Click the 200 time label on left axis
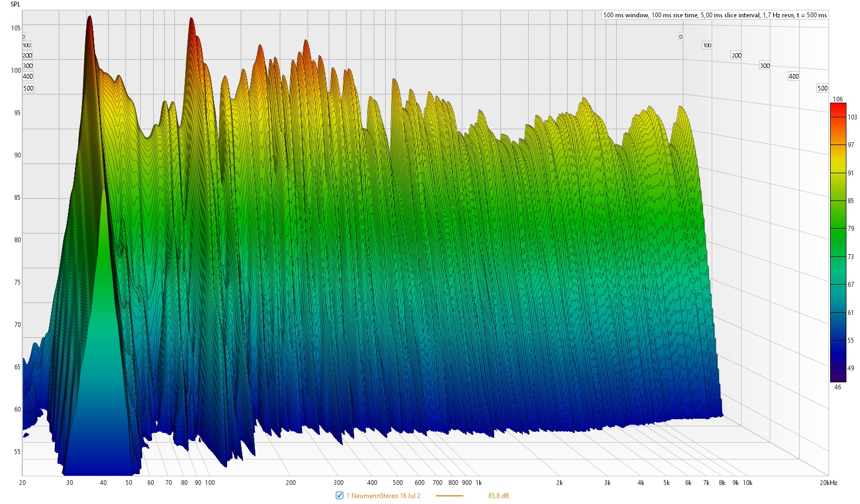This screenshot has height=504, width=860. click(x=27, y=55)
